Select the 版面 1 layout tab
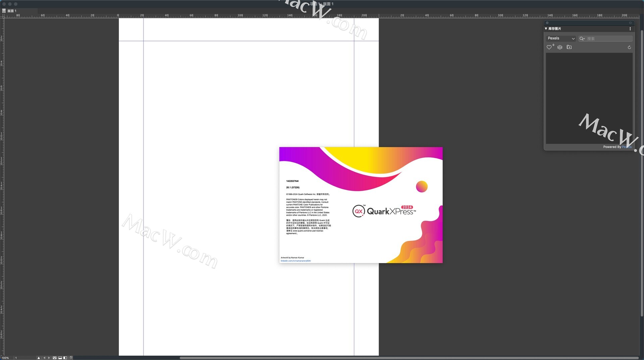644x360 pixels. 12,11
